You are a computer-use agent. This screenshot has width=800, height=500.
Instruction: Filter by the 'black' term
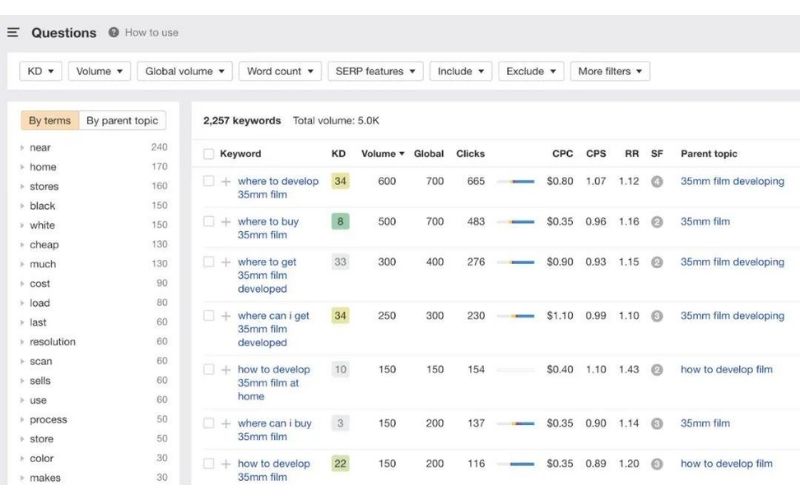point(42,206)
